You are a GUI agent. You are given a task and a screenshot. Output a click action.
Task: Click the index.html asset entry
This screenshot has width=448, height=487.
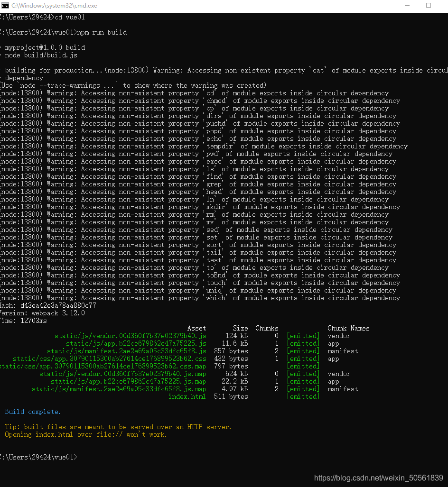pos(187,396)
